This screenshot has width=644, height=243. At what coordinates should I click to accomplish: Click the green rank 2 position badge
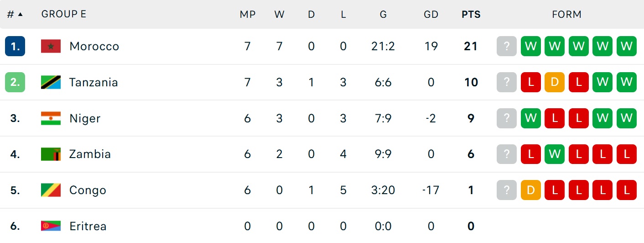15,82
